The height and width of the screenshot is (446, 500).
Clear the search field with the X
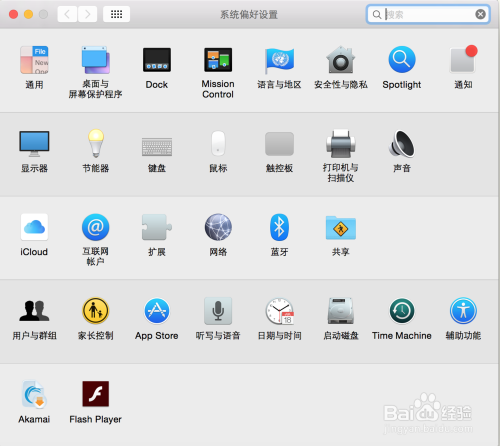coord(480,14)
